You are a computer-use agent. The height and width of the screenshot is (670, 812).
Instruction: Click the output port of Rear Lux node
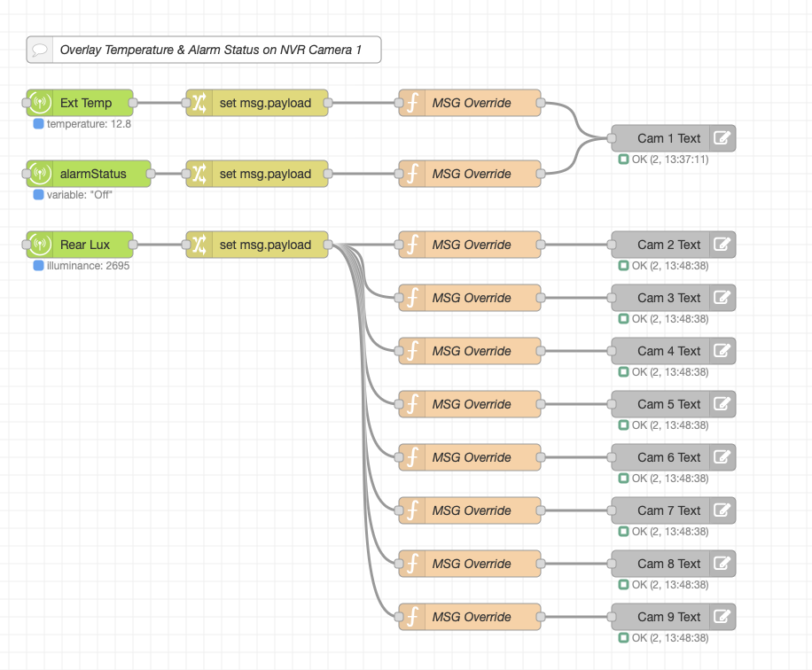[x=133, y=245]
